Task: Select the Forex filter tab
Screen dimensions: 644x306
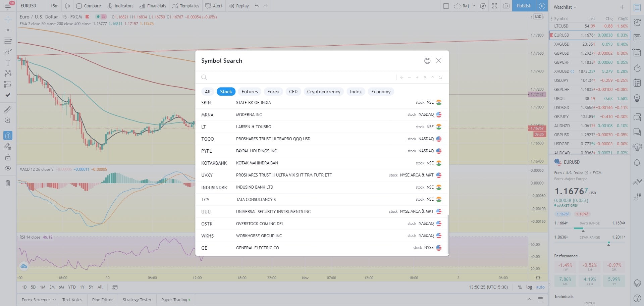Action: [273, 92]
